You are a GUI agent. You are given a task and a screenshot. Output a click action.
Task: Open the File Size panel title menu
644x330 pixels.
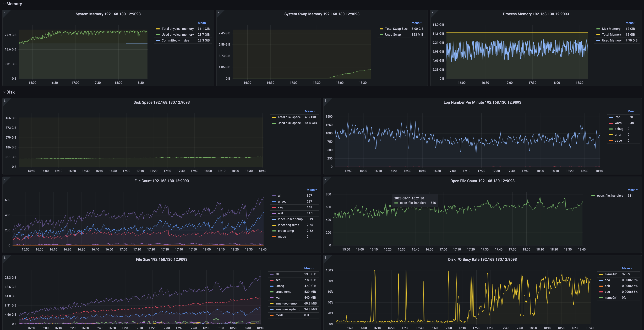coord(161,259)
